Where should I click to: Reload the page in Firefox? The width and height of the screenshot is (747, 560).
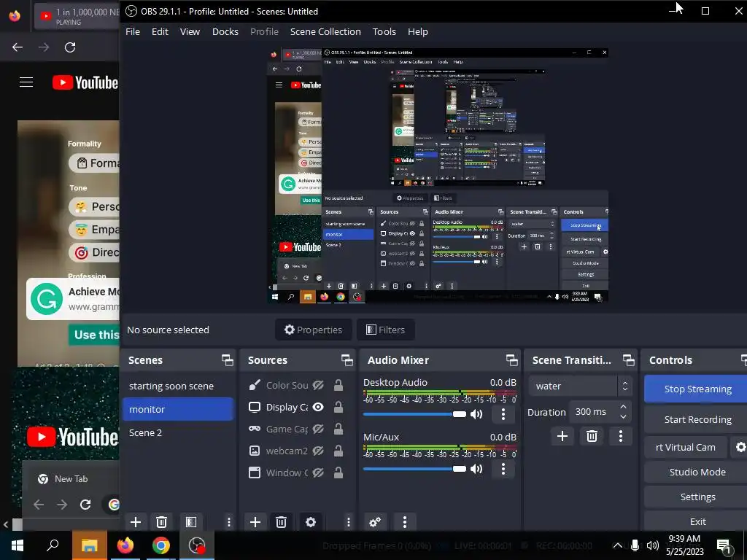tap(70, 47)
